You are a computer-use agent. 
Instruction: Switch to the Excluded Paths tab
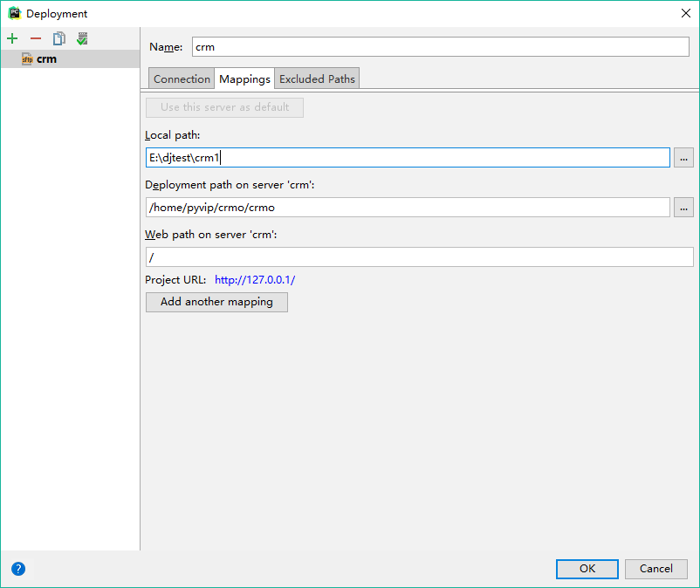click(x=317, y=79)
